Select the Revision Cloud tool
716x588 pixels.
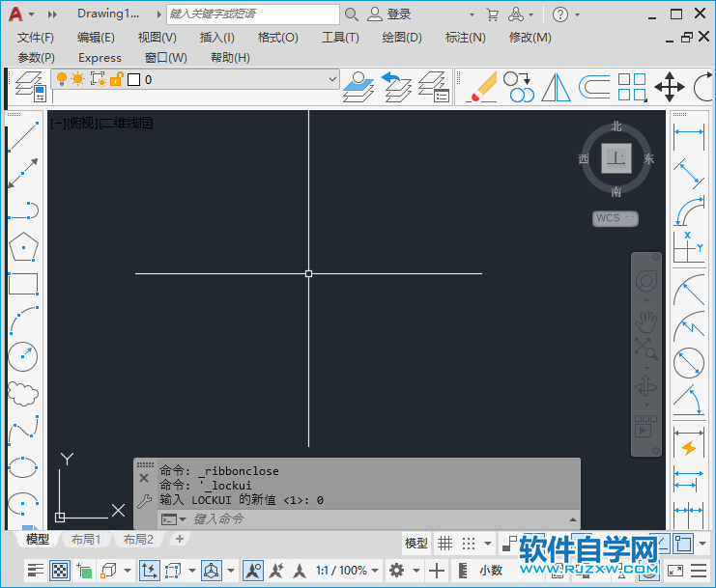pos(23,394)
